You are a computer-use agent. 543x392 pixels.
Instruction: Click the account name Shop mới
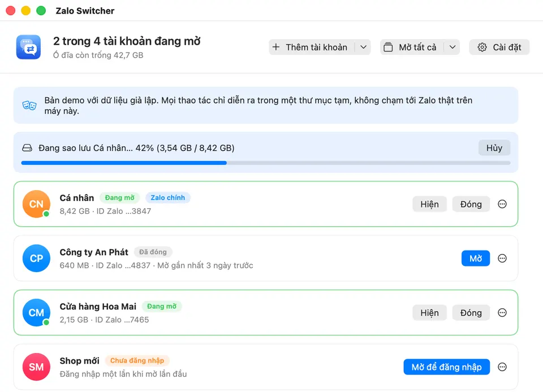click(x=79, y=361)
